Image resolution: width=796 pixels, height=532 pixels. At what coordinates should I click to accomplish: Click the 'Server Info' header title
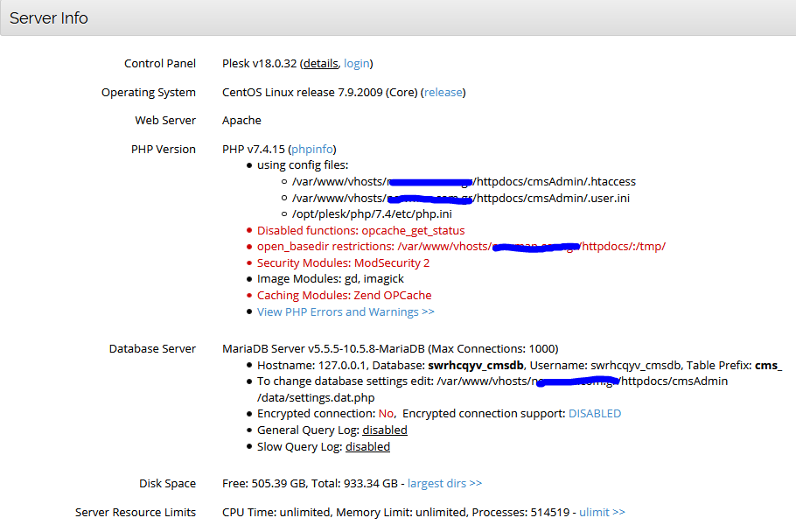[49, 18]
